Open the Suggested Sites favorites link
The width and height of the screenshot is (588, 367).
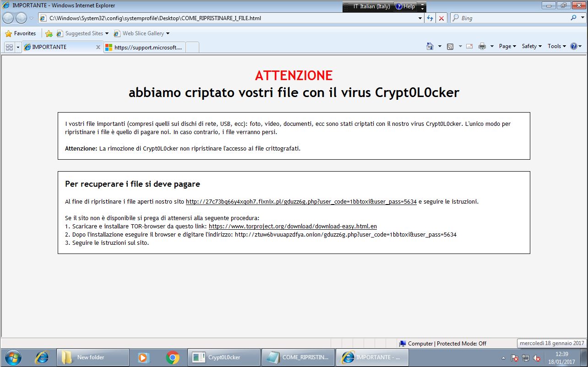[82, 33]
